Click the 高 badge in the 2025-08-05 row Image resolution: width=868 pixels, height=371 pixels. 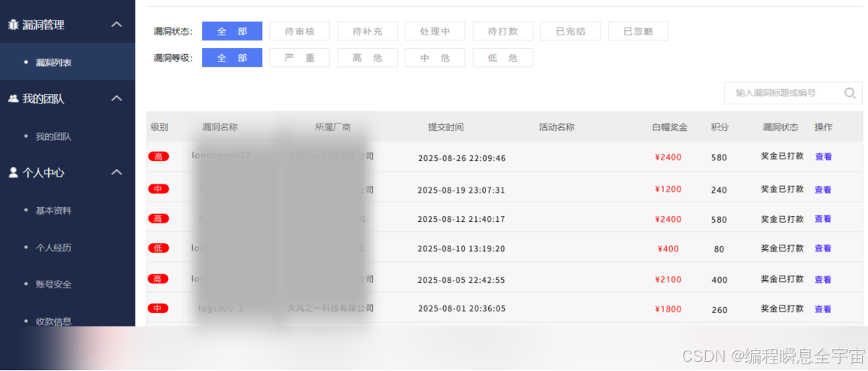(158, 279)
